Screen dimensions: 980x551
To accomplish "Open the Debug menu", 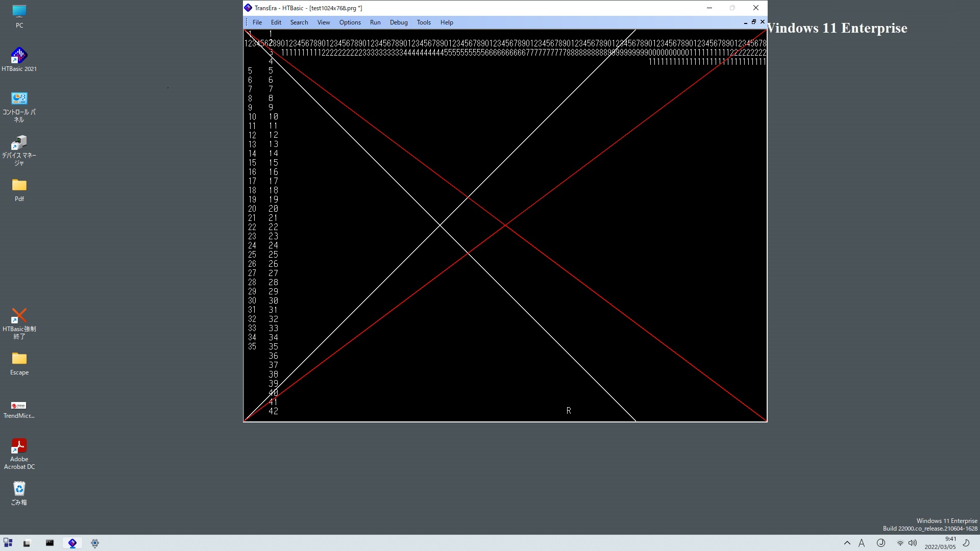I will (x=399, y=22).
